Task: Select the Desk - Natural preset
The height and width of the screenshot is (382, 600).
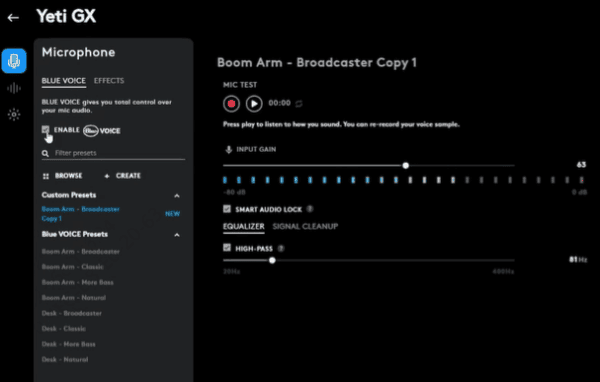Action: tap(65, 359)
